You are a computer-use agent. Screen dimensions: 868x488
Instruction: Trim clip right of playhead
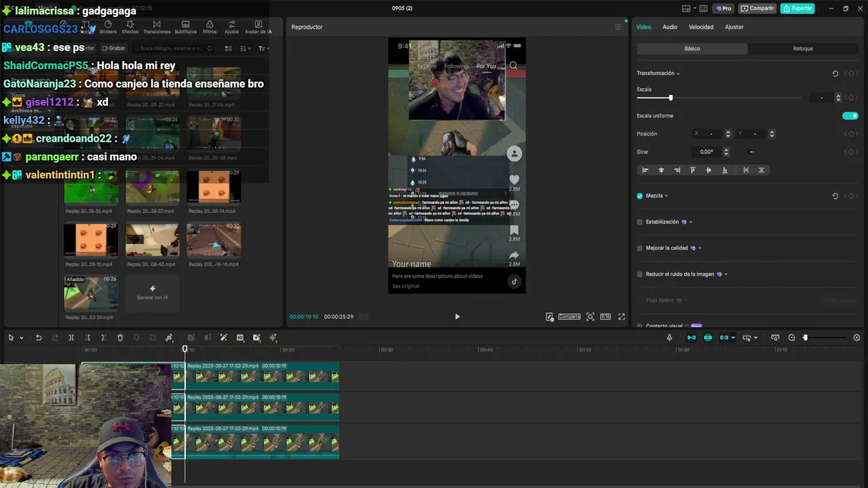(x=104, y=338)
